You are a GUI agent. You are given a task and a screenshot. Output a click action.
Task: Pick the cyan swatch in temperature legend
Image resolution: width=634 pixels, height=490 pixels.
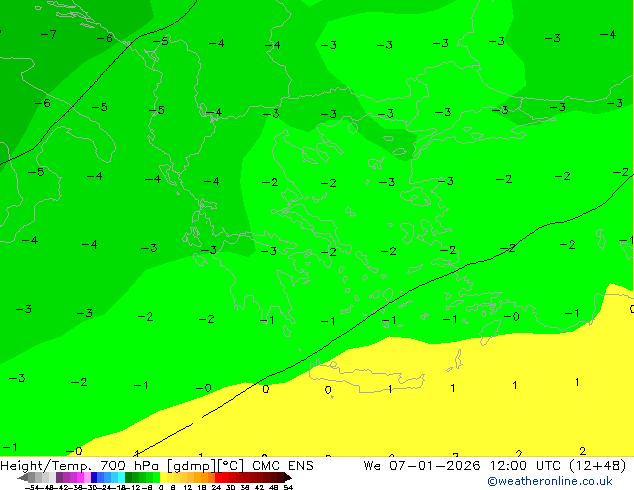point(121,478)
